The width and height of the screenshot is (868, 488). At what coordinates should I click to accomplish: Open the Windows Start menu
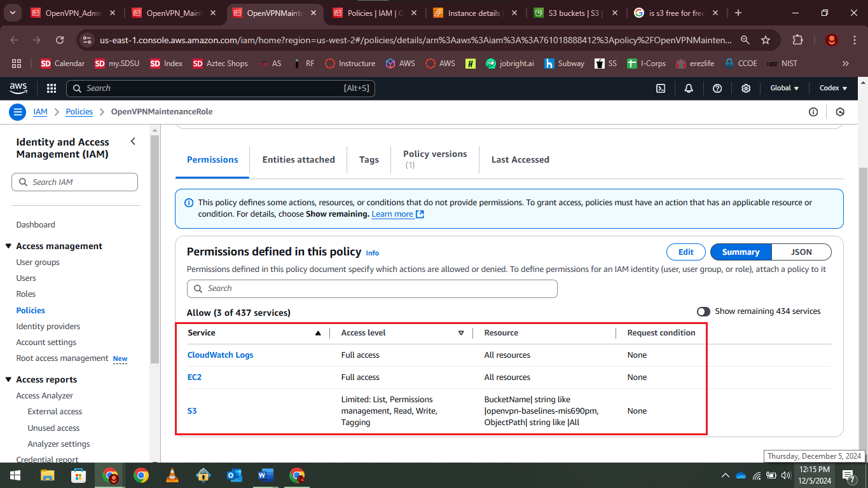tap(15, 475)
